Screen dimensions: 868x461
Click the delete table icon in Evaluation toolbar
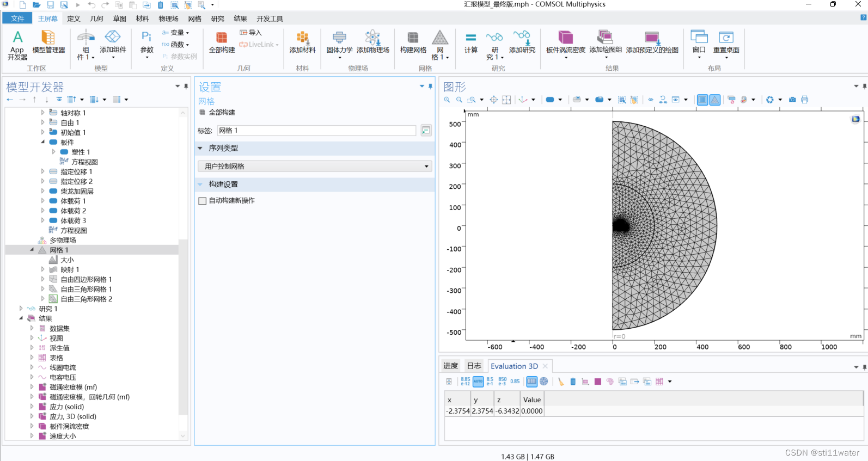pyautogui.click(x=573, y=382)
